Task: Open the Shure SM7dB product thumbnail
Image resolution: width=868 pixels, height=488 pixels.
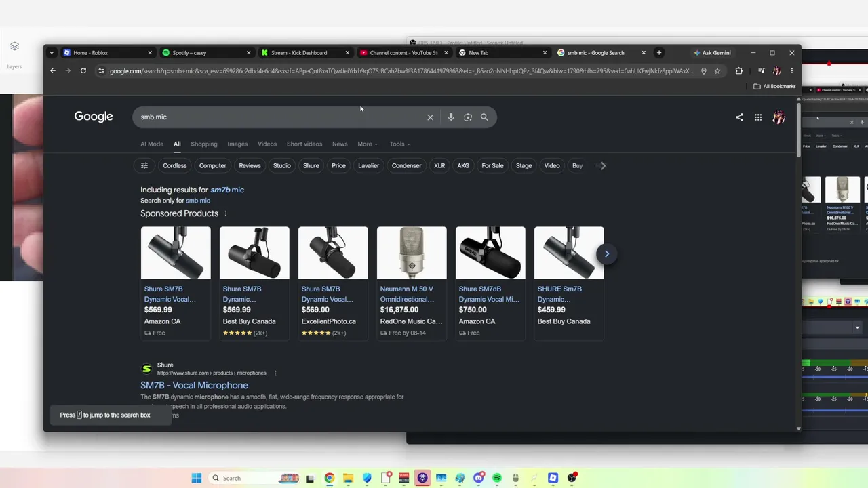Action: (490, 253)
